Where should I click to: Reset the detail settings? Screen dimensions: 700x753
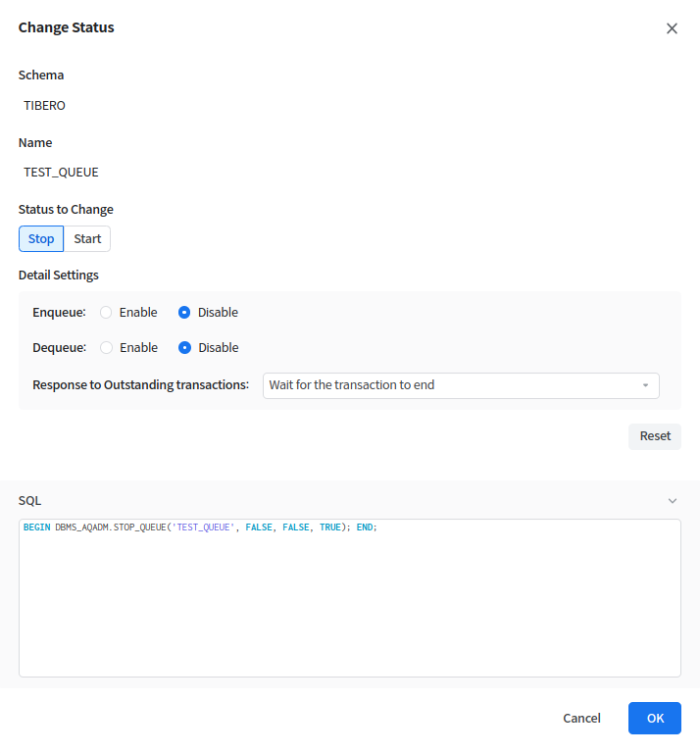654,436
